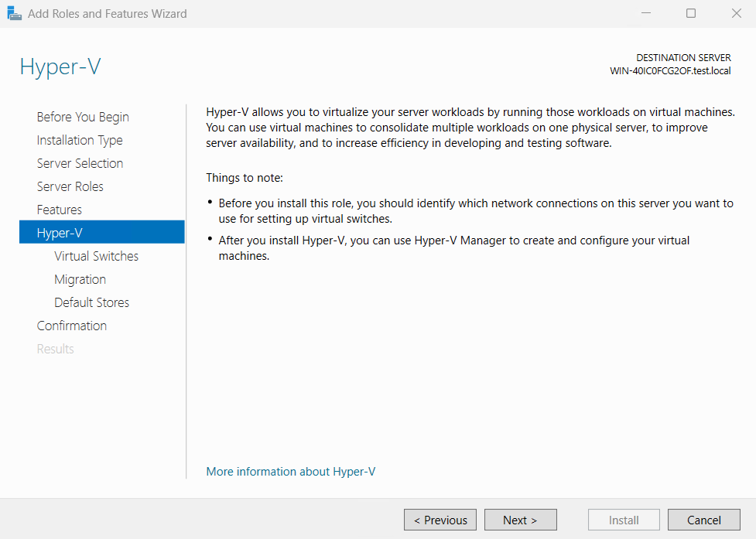756x539 pixels.
Task: Click the Hyper-V page heading
Action: tap(60, 67)
